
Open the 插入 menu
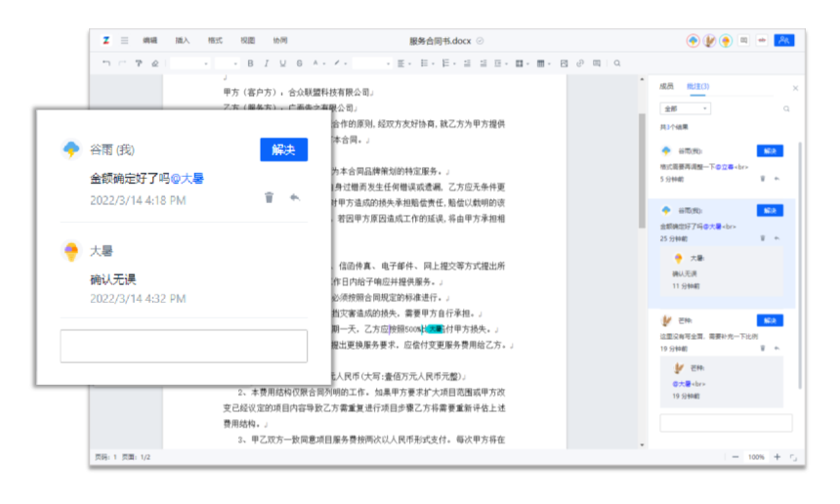(182, 40)
